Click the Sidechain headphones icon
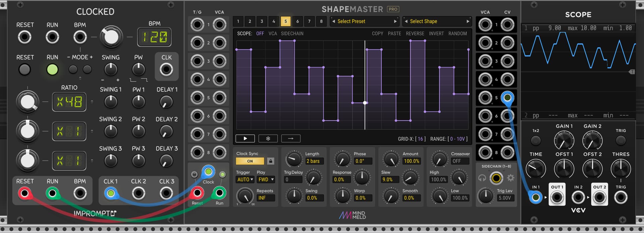Viewport: 644px width, 233px height. pyautogui.click(x=482, y=178)
